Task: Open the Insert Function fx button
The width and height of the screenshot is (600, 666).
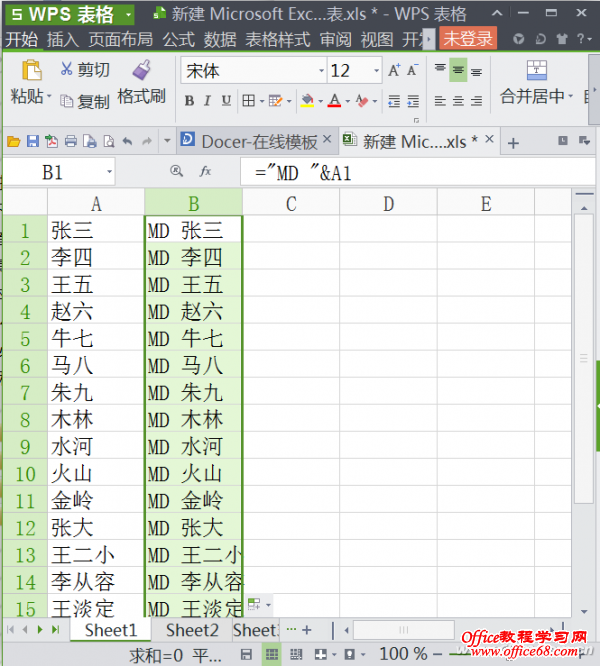Action: tap(205, 171)
